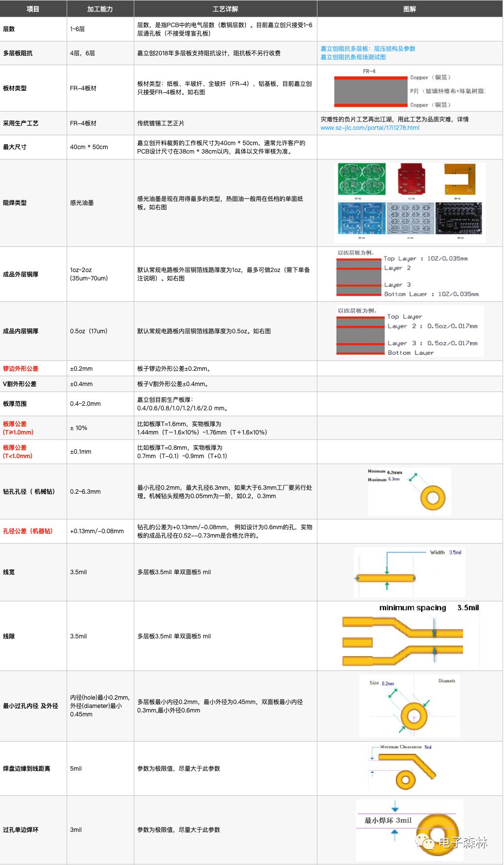Open the Minimum Clearance 5mil diagram
The image size is (504, 865).
(403, 768)
